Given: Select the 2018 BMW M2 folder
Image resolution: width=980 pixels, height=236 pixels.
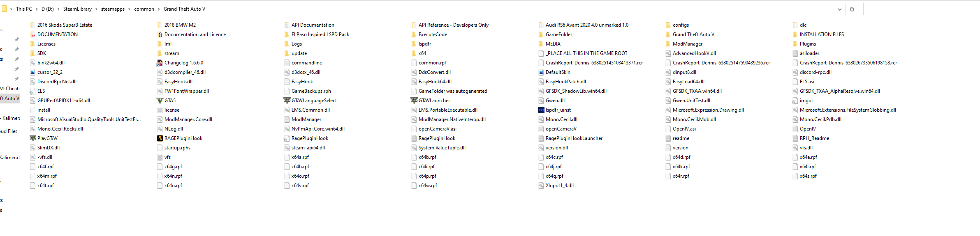Looking at the screenshot, I should click(176, 25).
